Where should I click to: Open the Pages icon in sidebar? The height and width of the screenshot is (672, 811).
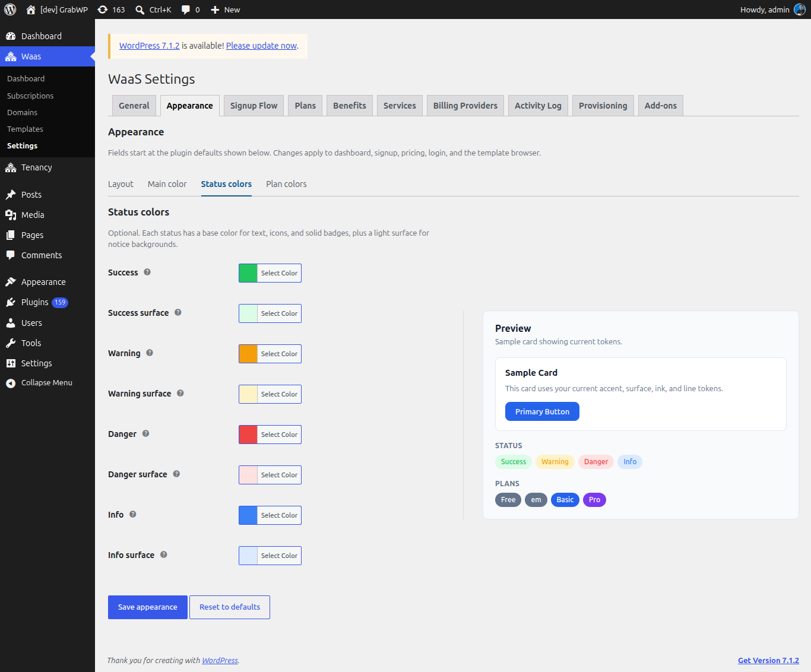pyautogui.click(x=11, y=235)
